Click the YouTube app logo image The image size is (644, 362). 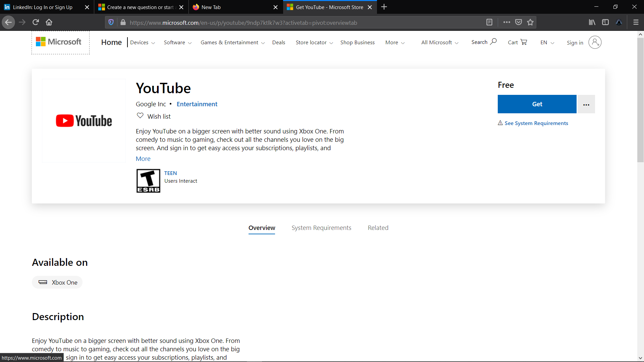(84, 121)
